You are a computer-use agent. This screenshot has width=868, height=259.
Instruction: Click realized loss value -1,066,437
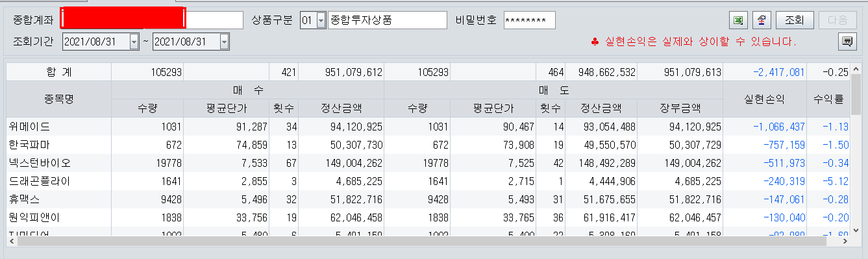778,127
